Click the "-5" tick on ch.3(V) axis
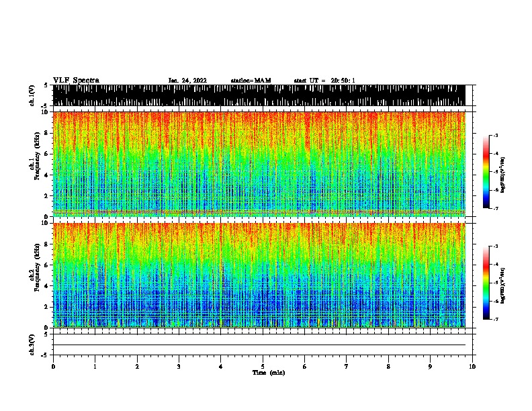532x411 pixels. (45, 355)
